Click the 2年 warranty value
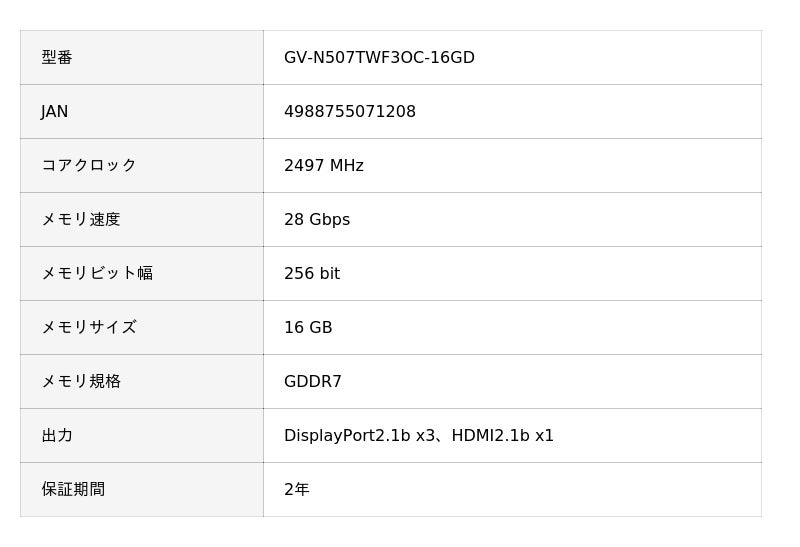The height and width of the screenshot is (547, 800). [296, 490]
